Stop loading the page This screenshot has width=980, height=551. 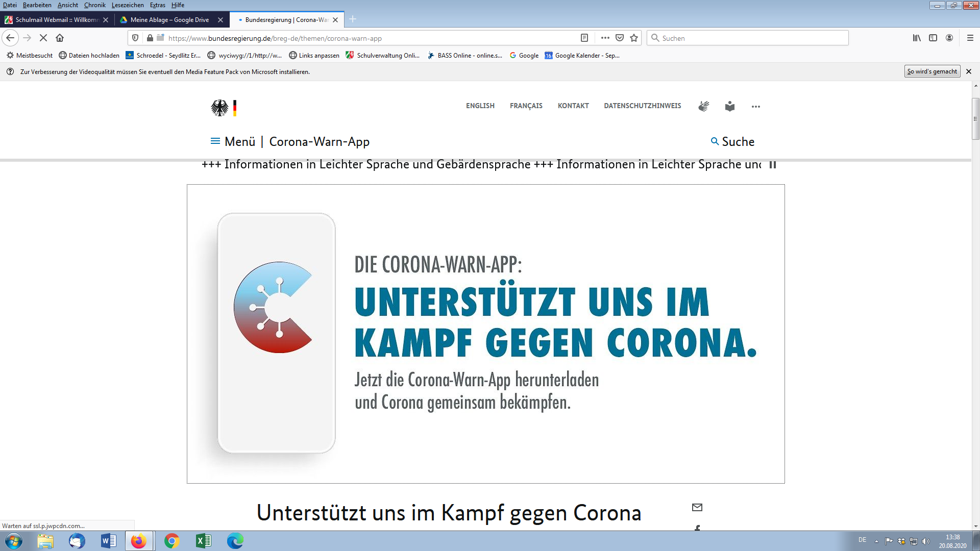(x=43, y=38)
